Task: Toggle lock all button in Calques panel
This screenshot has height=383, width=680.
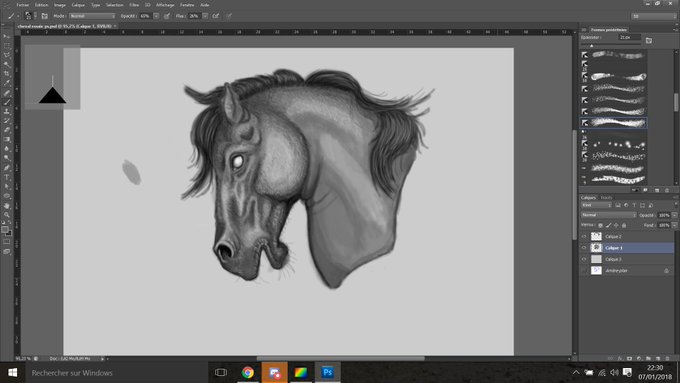Action: coord(624,225)
